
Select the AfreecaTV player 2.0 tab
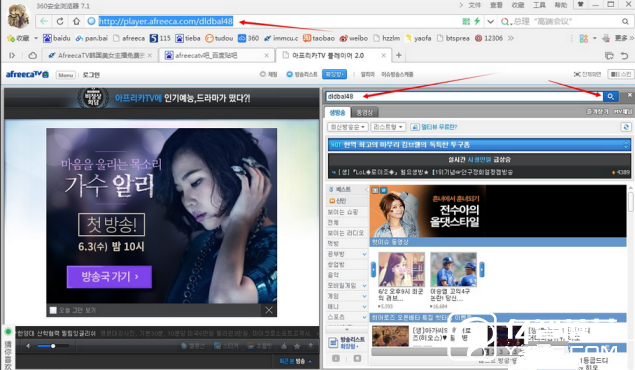pyautogui.click(x=333, y=55)
